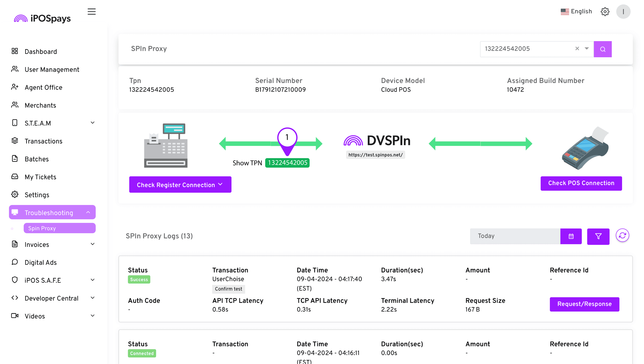Click the My Tickets inbox icon
This screenshot has height=364, width=644.
(15, 177)
